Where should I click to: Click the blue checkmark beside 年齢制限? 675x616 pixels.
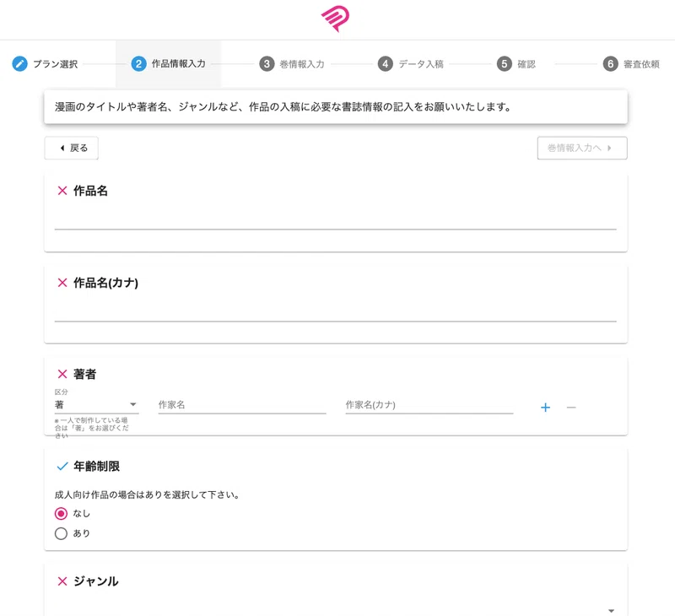[62, 466]
